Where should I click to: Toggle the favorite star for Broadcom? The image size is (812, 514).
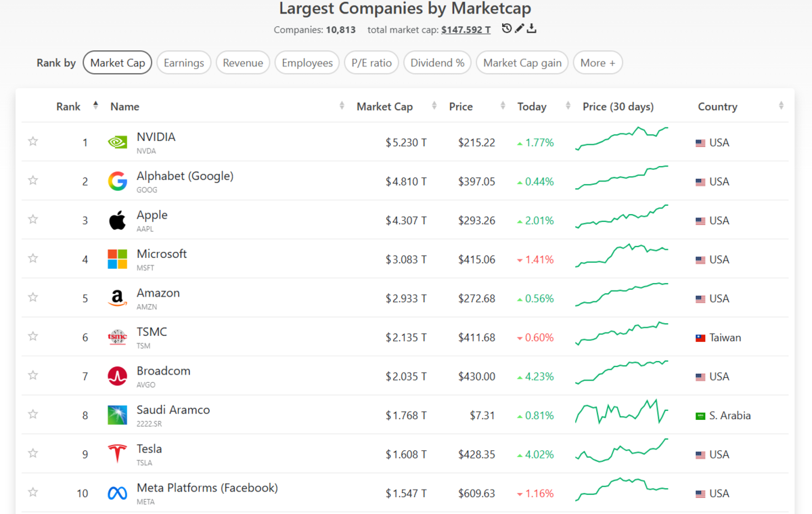32,375
